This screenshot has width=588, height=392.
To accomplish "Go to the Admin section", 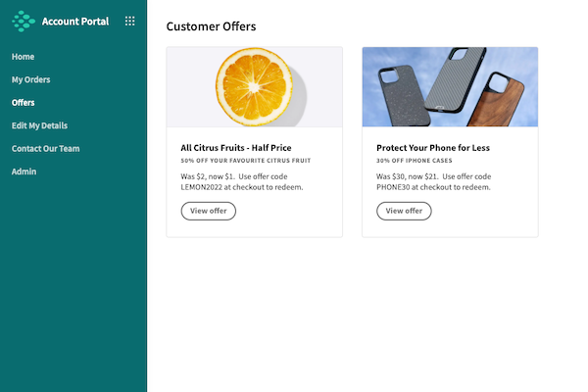I will point(24,171).
